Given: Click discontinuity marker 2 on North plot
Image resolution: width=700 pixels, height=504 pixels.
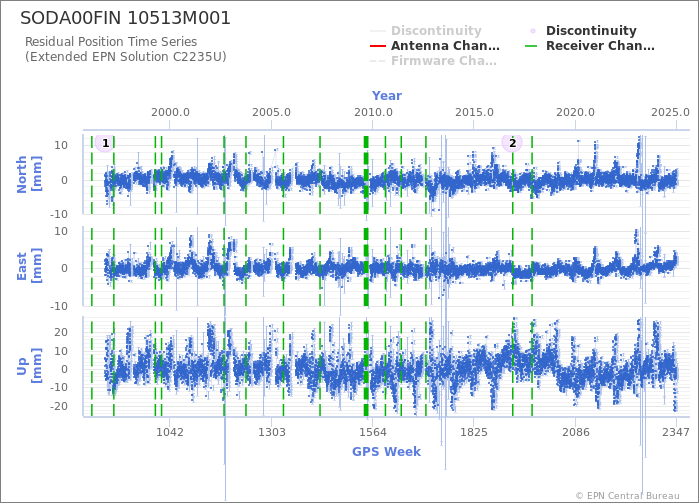Looking at the screenshot, I should (x=512, y=143).
